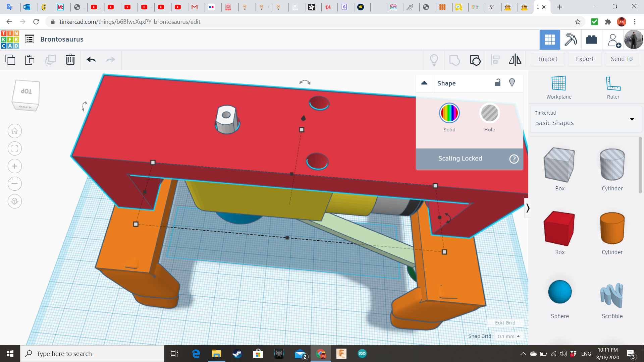Click the Export button
Image resolution: width=644 pixels, height=362 pixels.
pyautogui.click(x=585, y=59)
